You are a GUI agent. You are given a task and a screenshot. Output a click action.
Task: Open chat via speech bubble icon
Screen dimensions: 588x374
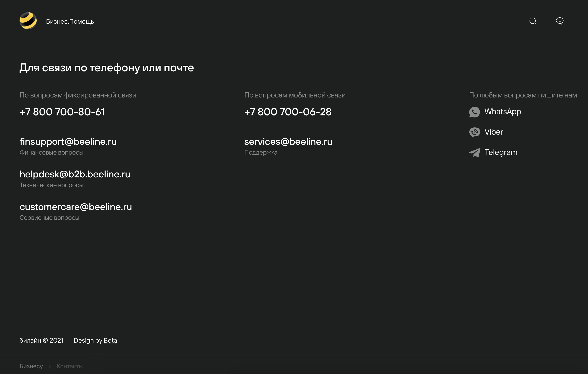(x=559, y=21)
